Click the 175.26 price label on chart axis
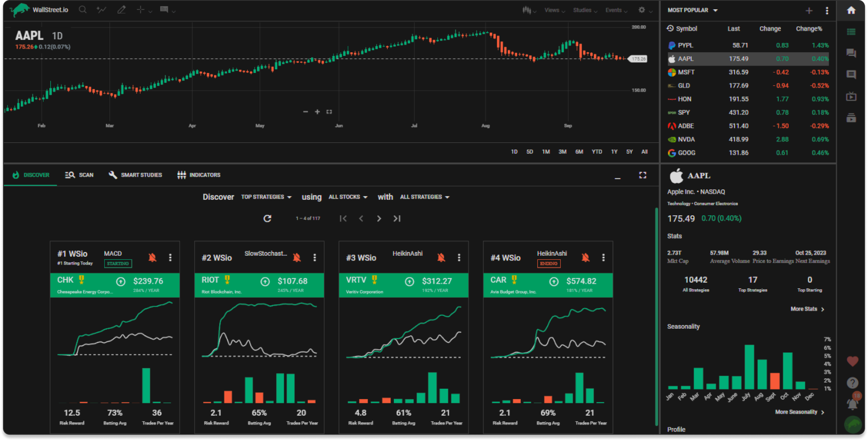Image resolution: width=868 pixels, height=441 pixels. (638, 59)
